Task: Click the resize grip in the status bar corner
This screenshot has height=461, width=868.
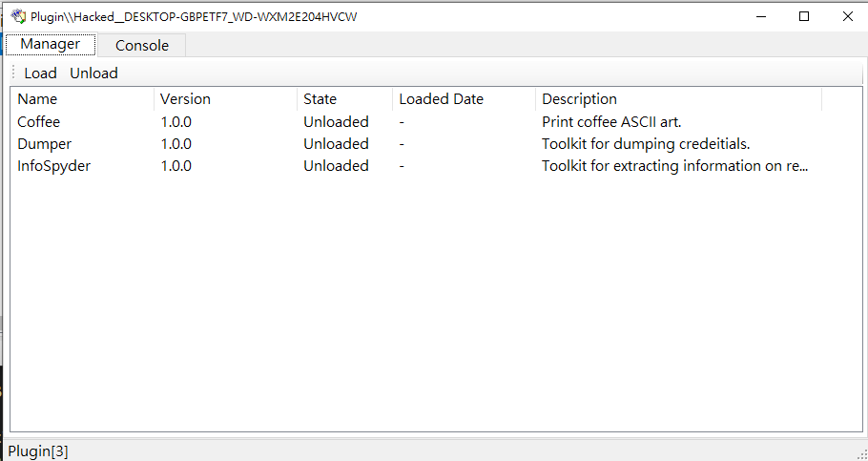Action: click(861, 454)
